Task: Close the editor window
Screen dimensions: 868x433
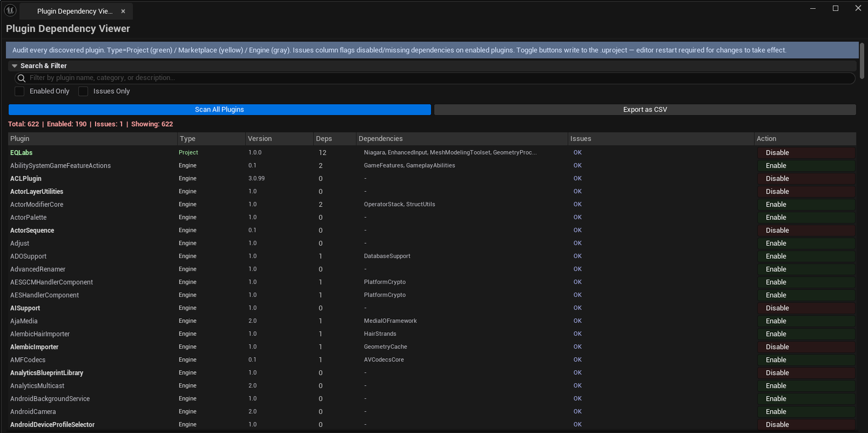Action: pyautogui.click(x=858, y=8)
